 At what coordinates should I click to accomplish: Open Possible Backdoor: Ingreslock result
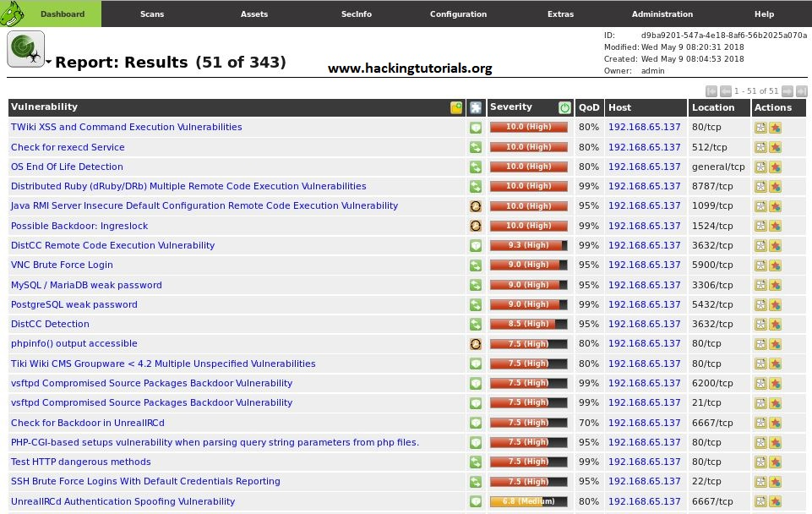coord(79,226)
